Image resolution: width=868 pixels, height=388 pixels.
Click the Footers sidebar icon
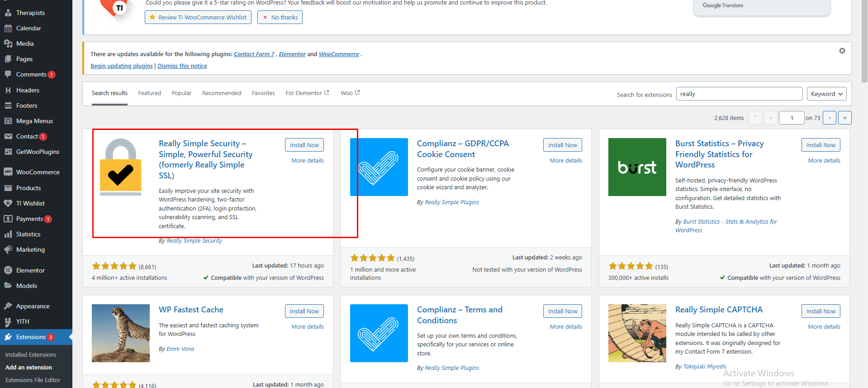coord(8,105)
